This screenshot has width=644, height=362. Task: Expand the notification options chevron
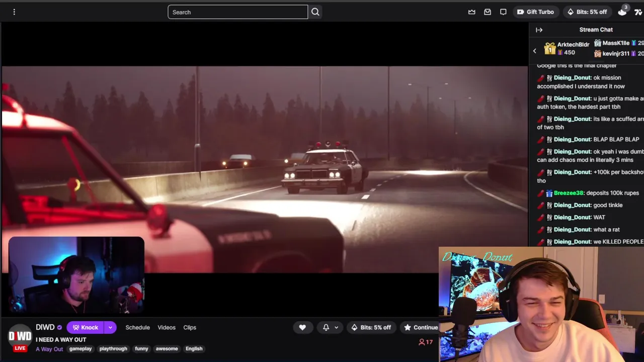(x=336, y=327)
